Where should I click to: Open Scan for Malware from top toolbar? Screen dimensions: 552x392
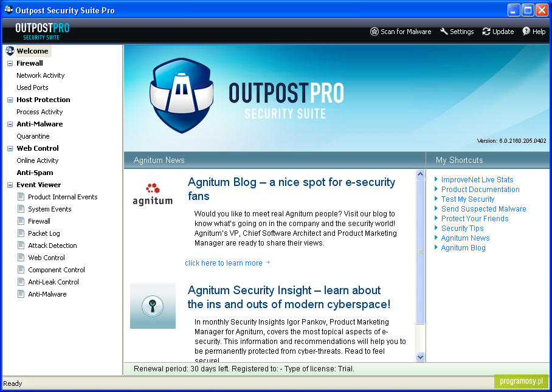[x=401, y=32]
